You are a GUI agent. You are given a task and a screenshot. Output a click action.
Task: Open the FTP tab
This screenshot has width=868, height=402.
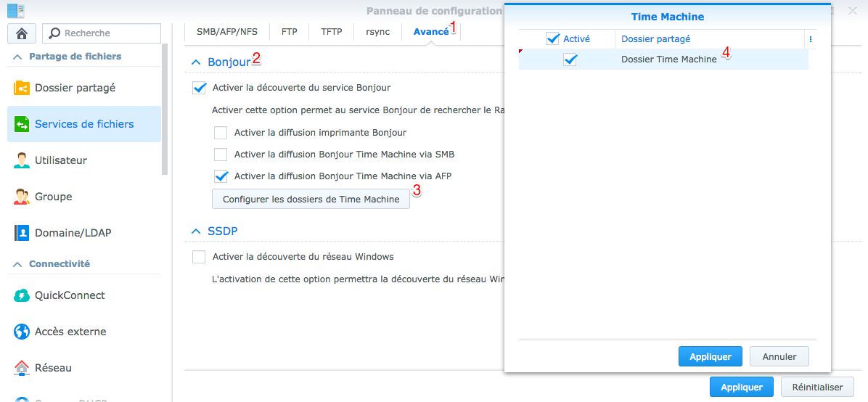289,31
